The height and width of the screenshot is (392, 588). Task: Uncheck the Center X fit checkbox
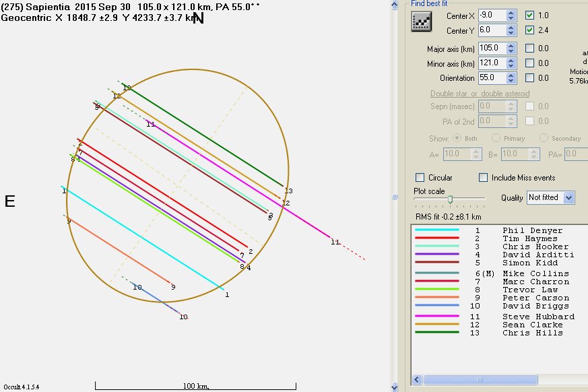click(530, 15)
